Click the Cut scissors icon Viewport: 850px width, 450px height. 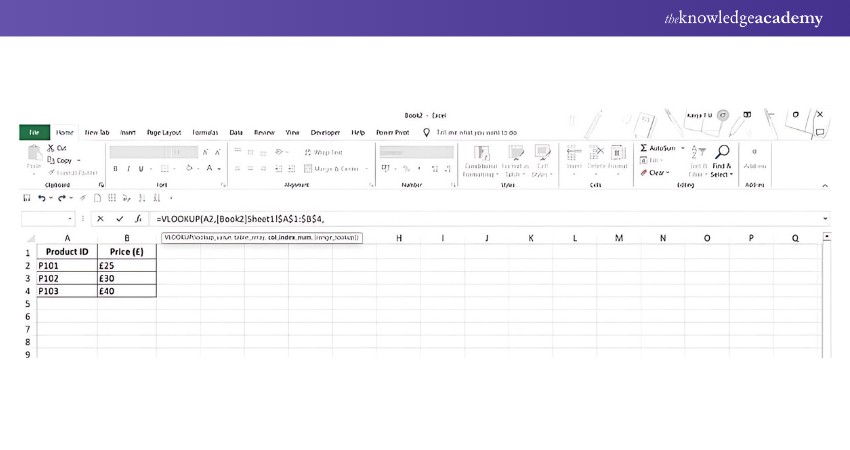click(50, 148)
